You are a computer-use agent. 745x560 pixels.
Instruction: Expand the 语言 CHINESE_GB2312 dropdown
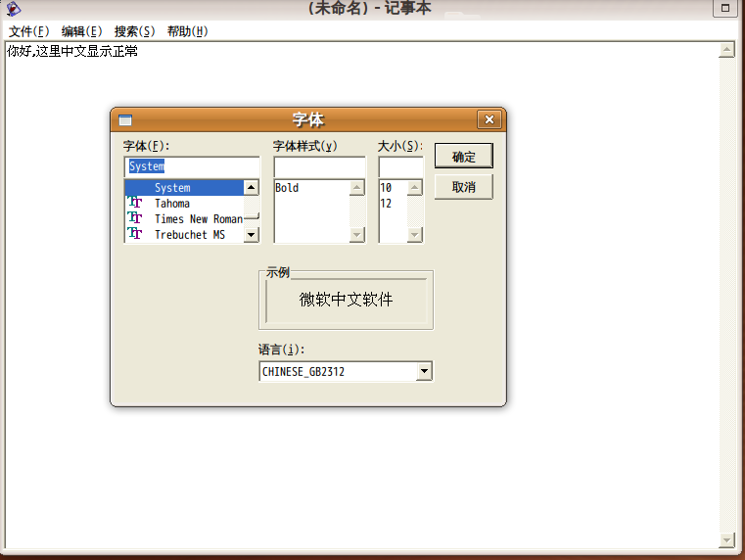pos(424,371)
